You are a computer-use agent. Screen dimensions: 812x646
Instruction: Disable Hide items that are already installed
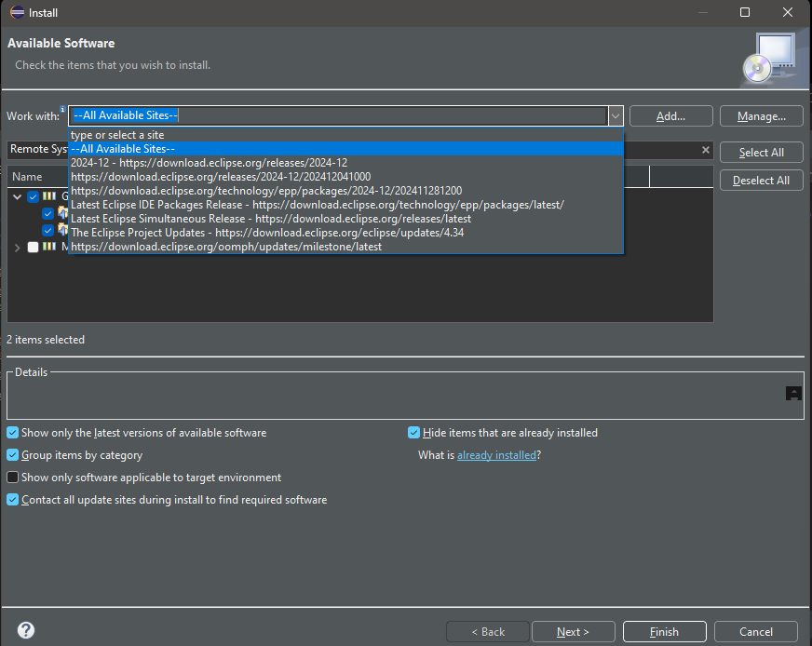(413, 432)
